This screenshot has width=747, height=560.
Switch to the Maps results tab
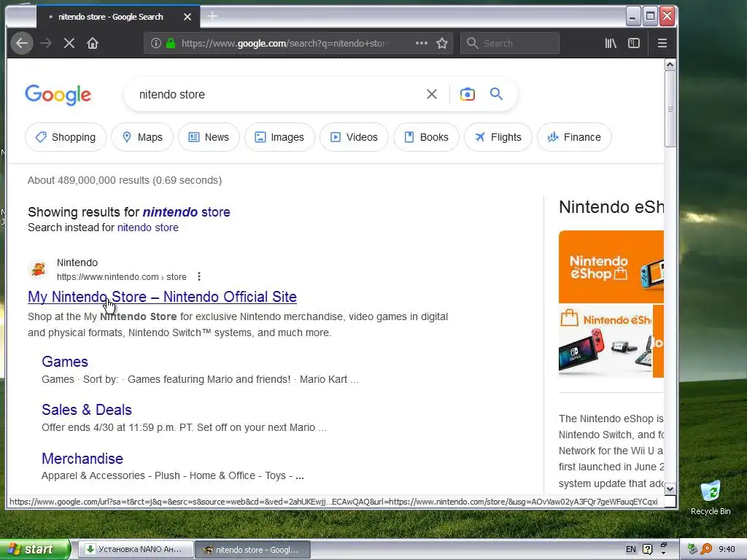pos(142,137)
